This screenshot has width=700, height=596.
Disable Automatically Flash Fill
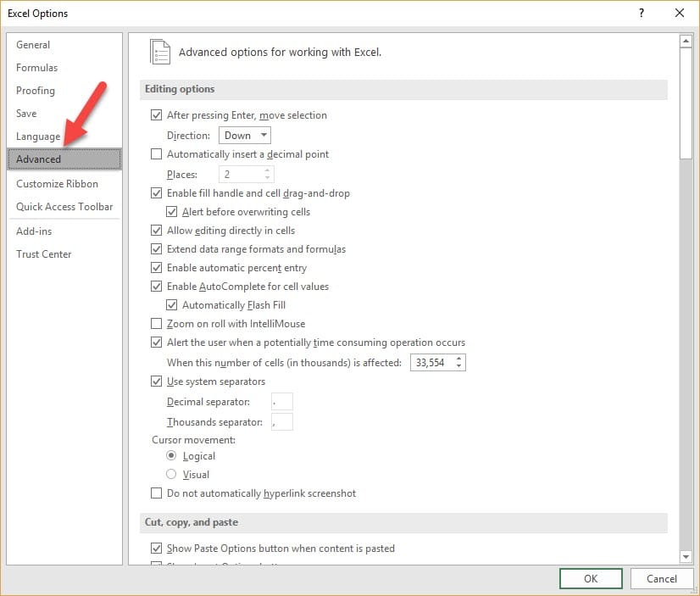tap(173, 305)
